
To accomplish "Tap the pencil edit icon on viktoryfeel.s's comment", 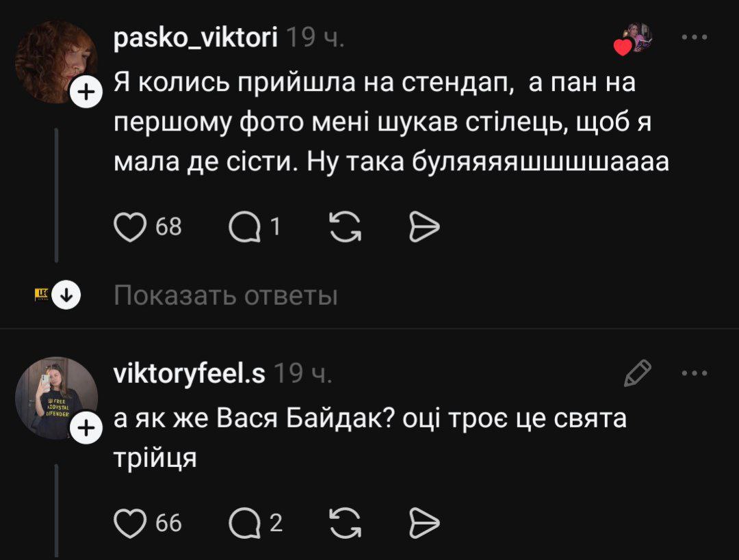I will 637,373.
